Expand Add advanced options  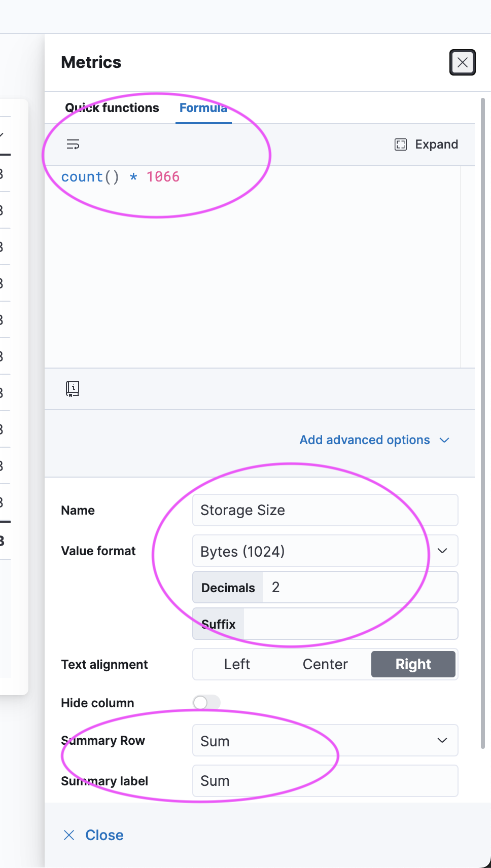click(x=374, y=440)
